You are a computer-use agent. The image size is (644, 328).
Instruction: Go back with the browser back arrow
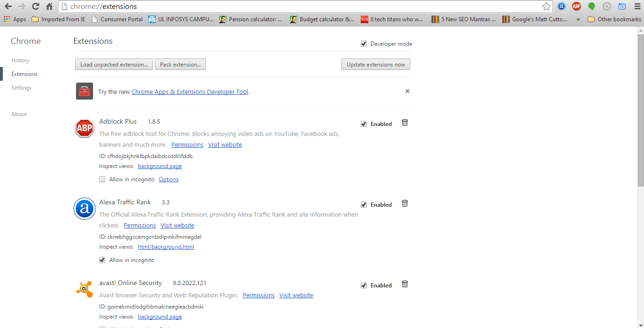click(8, 7)
